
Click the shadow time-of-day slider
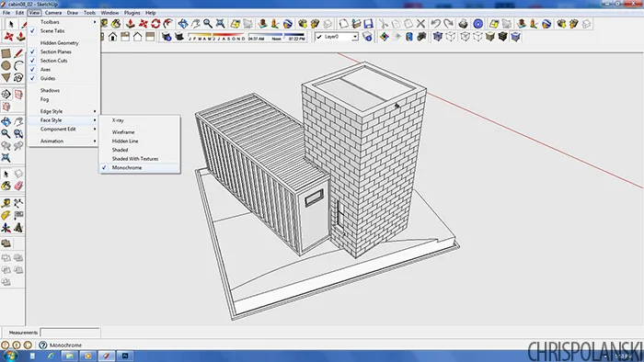point(276,37)
